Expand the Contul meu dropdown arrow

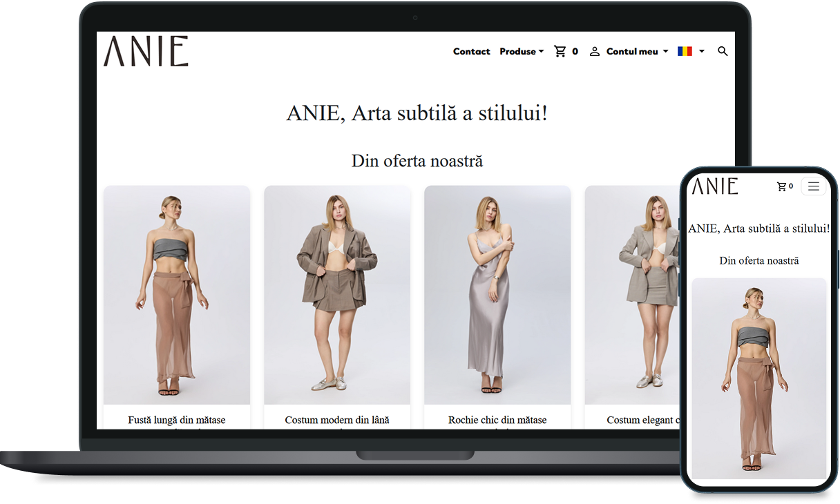pyautogui.click(x=665, y=52)
